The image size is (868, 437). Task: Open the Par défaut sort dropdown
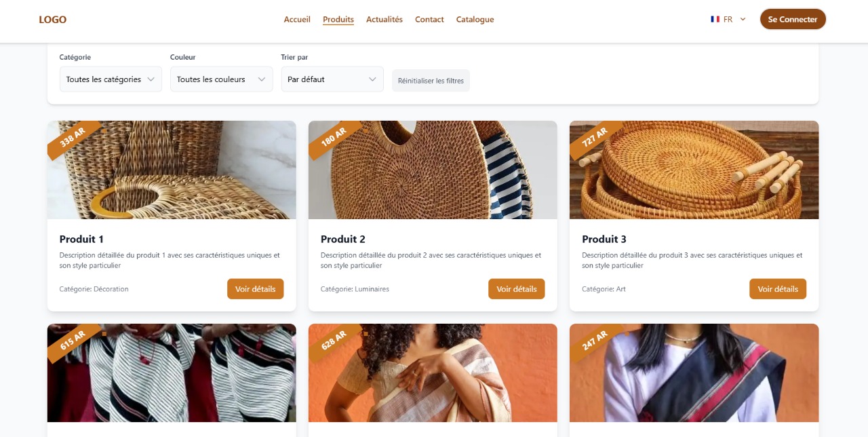332,79
